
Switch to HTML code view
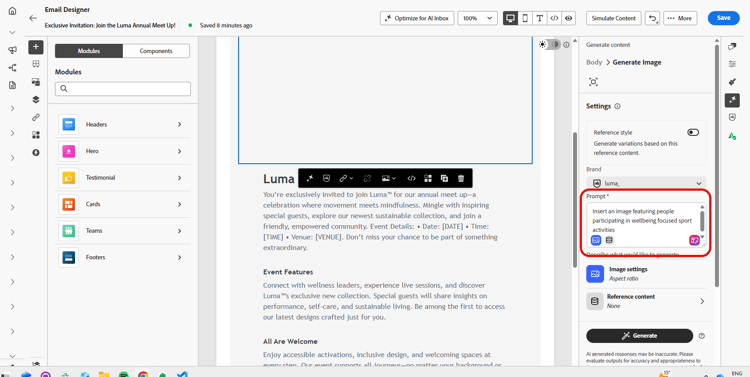(x=554, y=18)
